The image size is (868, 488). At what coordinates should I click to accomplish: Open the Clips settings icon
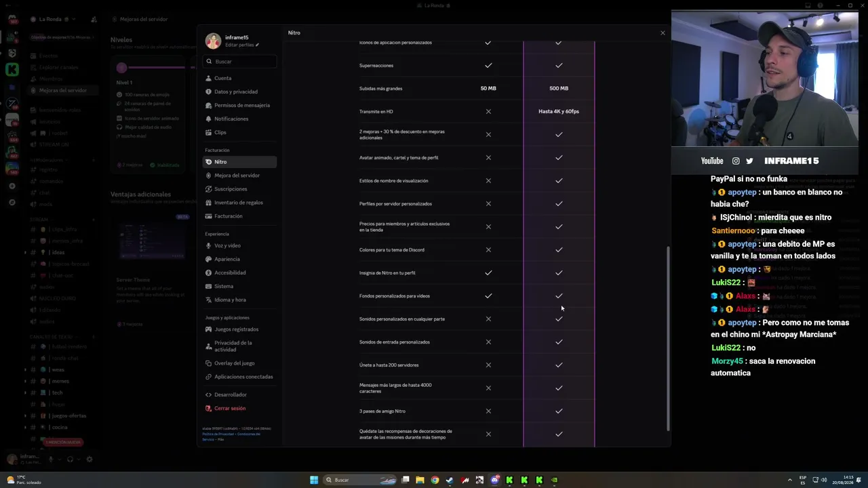tap(209, 132)
